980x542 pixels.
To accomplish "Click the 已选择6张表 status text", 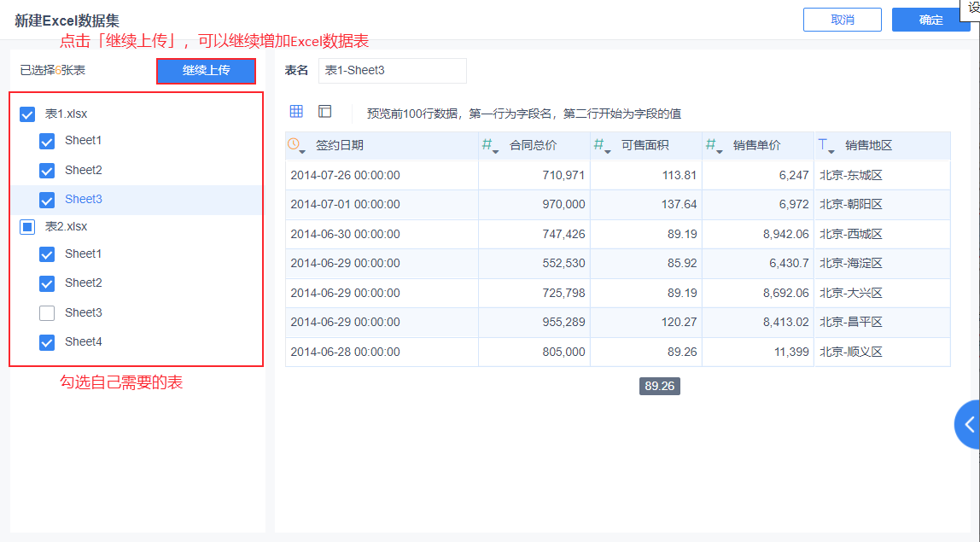I will 53,71.
